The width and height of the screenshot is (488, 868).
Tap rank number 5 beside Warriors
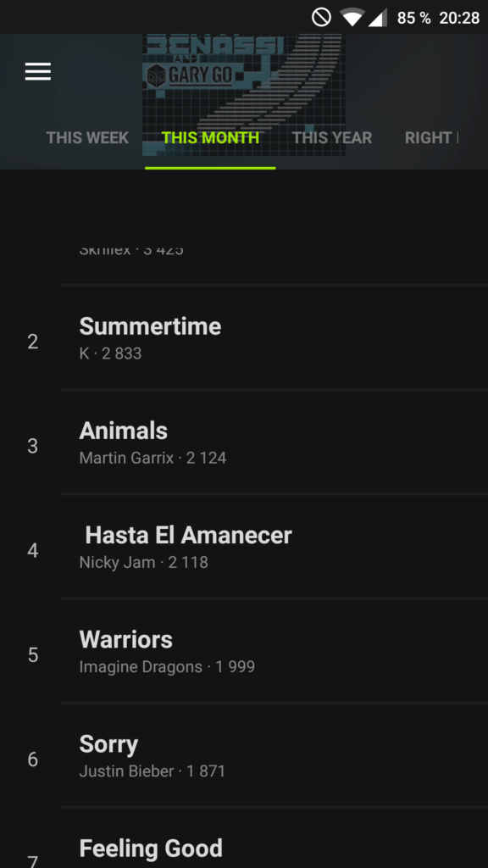coord(33,655)
